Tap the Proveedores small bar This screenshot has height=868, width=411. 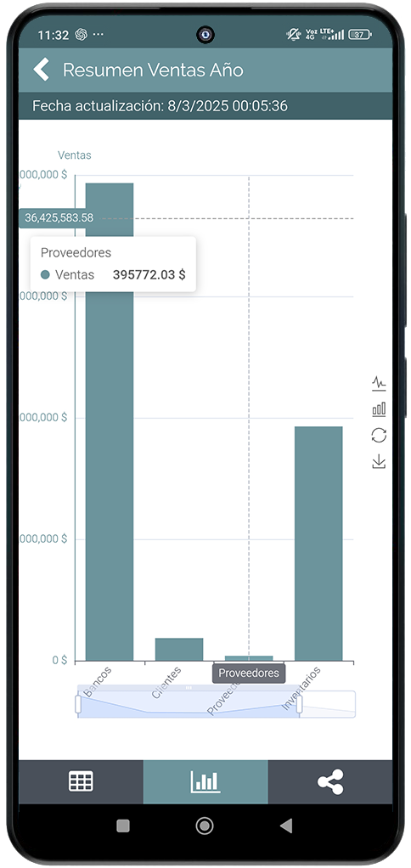[x=249, y=658]
